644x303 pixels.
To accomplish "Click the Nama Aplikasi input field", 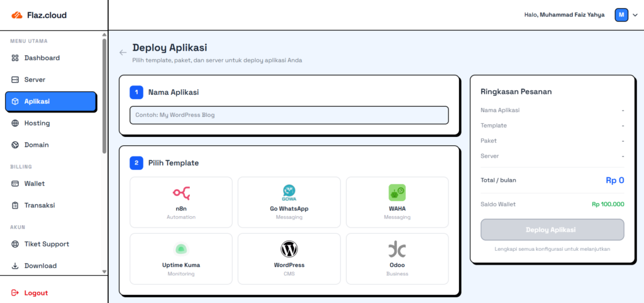I will coord(289,115).
